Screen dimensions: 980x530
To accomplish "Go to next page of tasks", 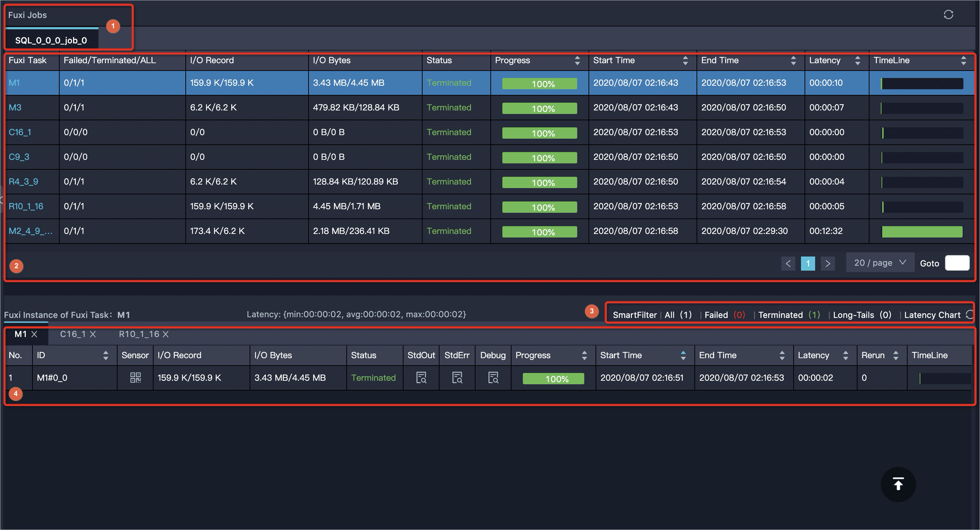I will point(827,263).
